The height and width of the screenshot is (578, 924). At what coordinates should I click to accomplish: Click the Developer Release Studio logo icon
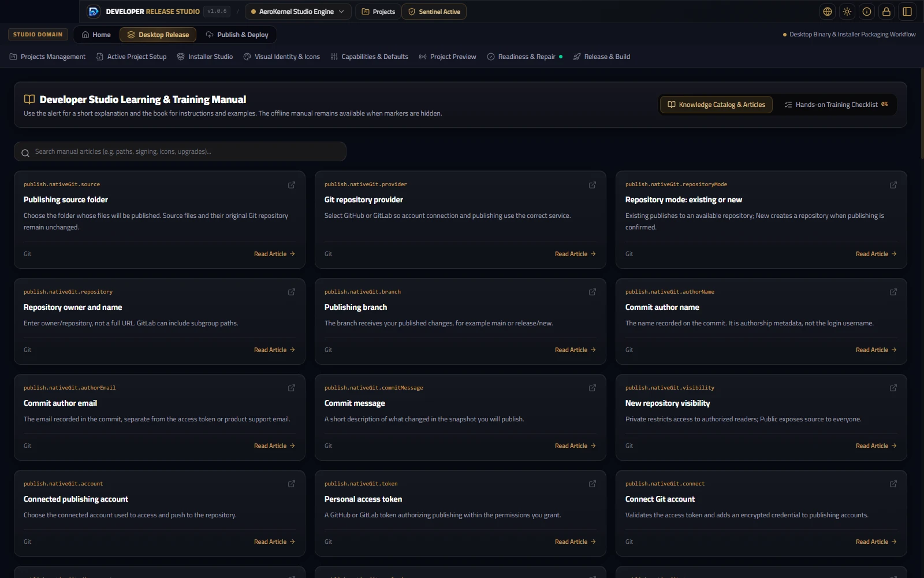94,12
